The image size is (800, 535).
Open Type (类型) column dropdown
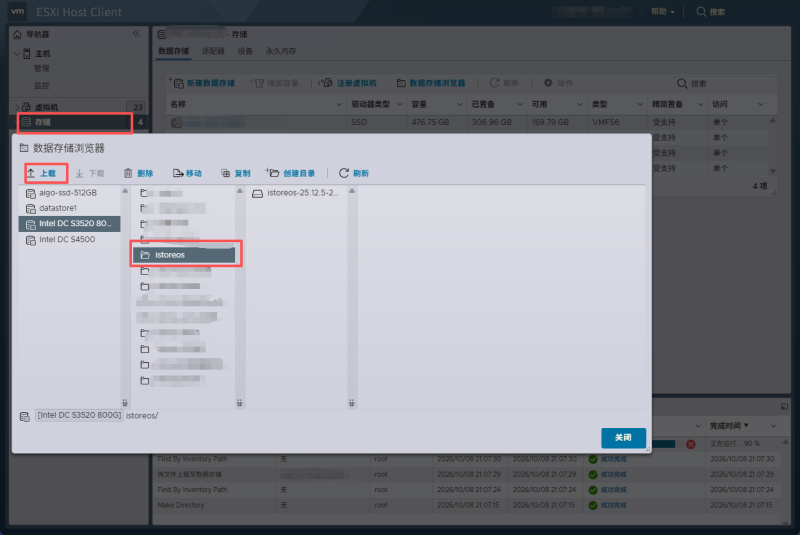(640, 105)
